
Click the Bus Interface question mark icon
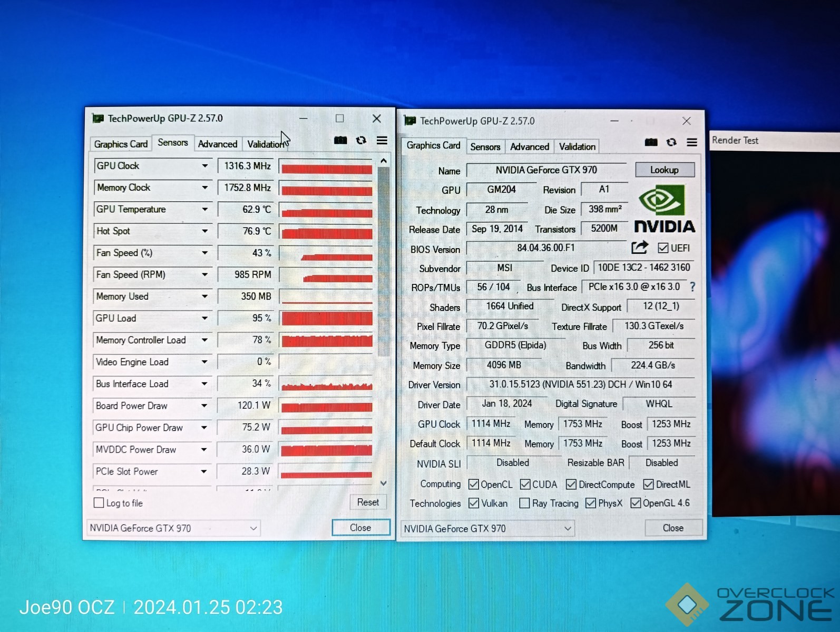pos(692,287)
